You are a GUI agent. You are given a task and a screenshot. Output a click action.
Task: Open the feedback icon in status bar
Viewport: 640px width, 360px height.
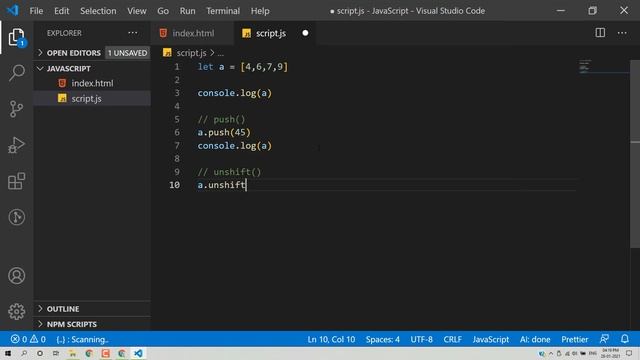click(604, 339)
